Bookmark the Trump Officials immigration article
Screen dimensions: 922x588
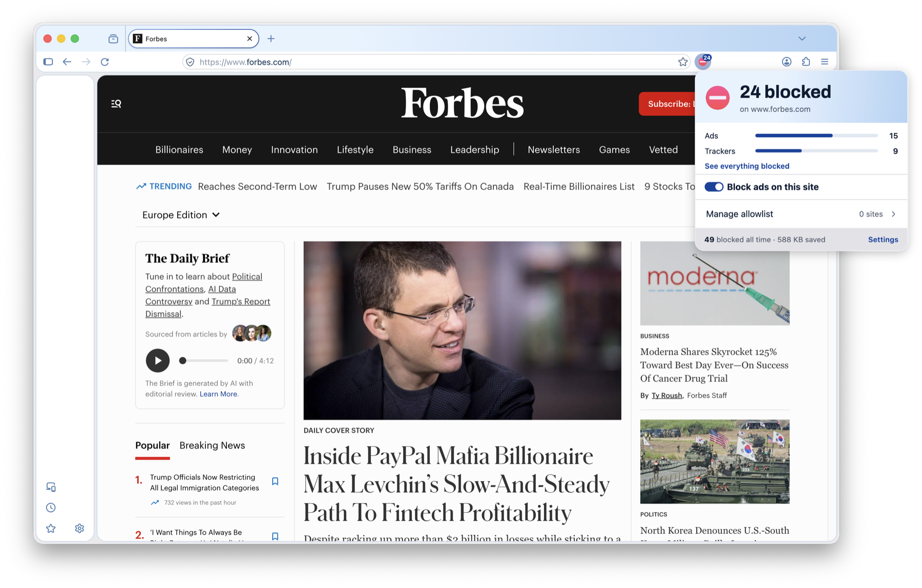click(x=275, y=481)
